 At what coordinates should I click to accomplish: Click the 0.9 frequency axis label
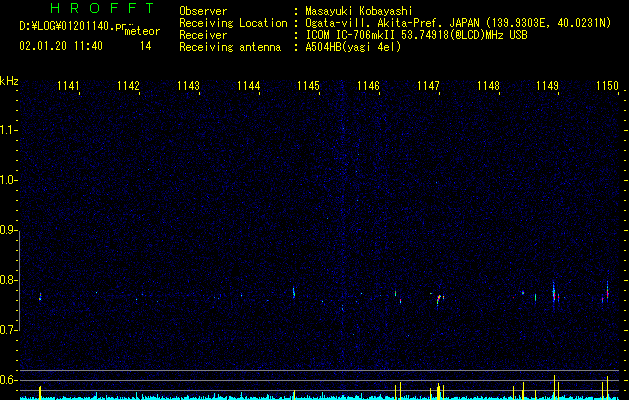click(x=8, y=230)
